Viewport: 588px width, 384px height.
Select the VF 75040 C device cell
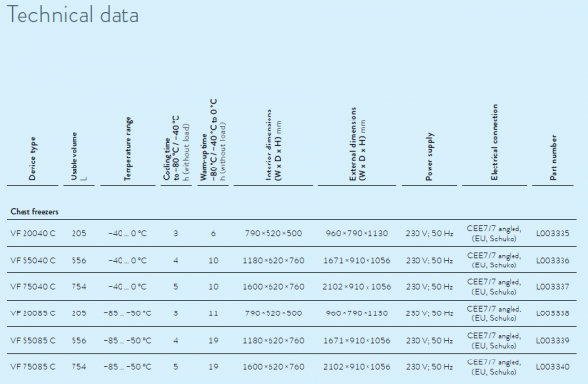pyautogui.click(x=32, y=286)
